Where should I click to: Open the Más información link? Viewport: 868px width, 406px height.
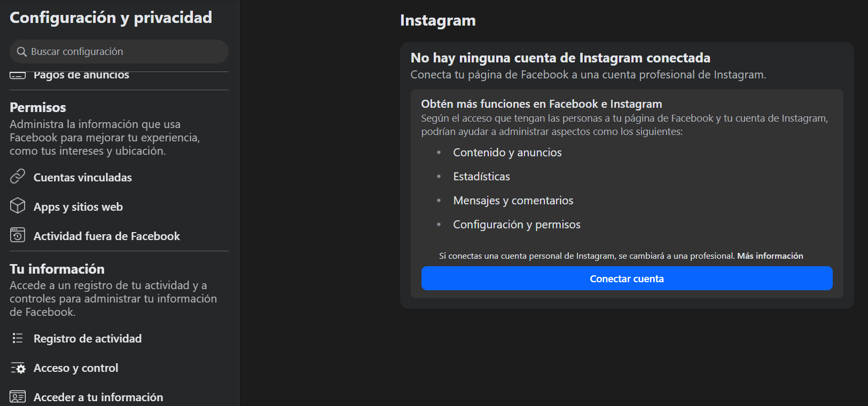770,256
